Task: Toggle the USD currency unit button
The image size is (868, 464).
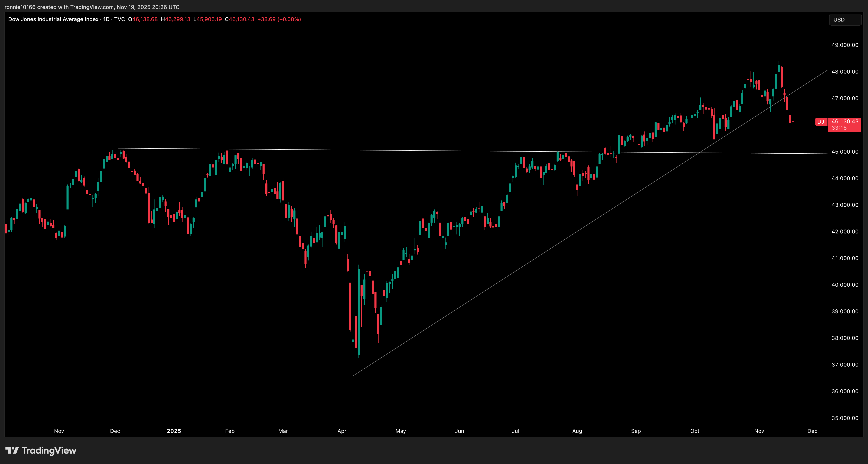Action: coord(845,19)
